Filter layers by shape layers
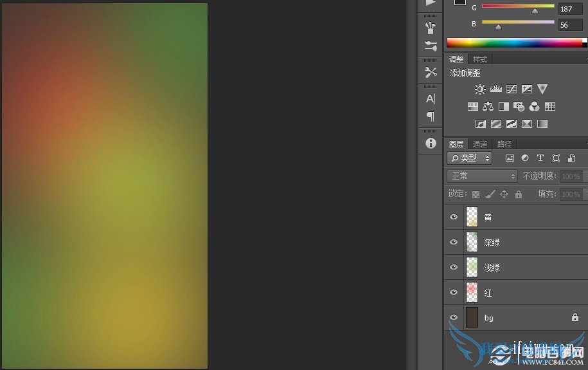Screen dimensions: 588x370 [x=556, y=158]
